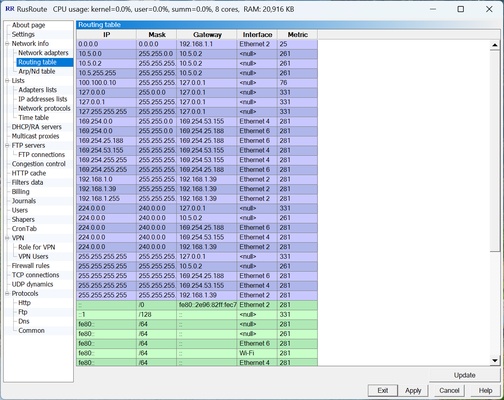The image size is (504, 400).
Task: Select the 127.255.255.255 IP cell
Action: 106,112
